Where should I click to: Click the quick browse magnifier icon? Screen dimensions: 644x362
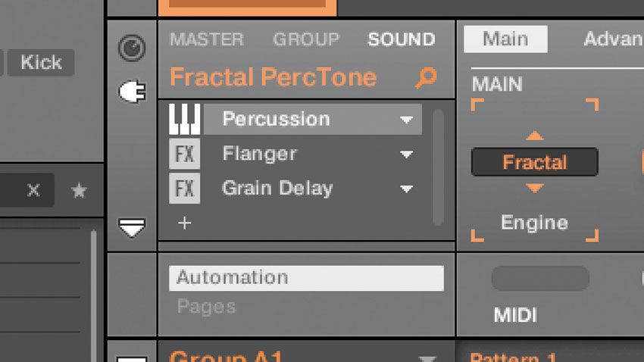pyautogui.click(x=426, y=77)
